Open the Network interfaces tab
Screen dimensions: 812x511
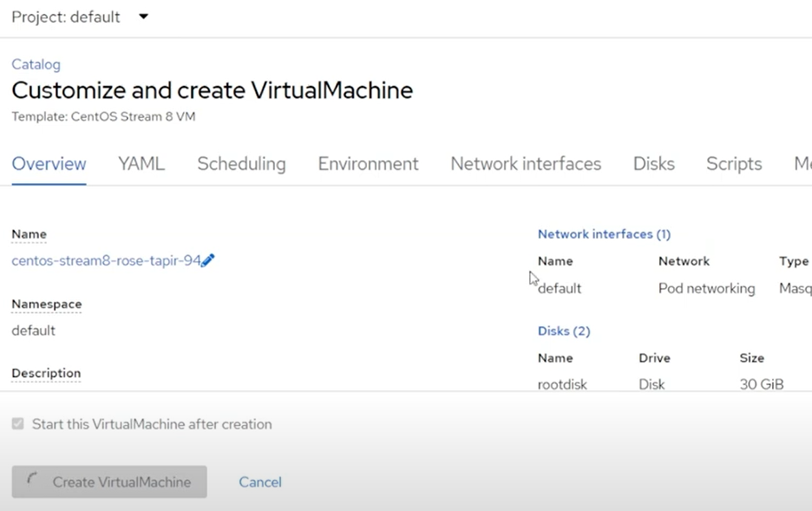click(x=526, y=163)
